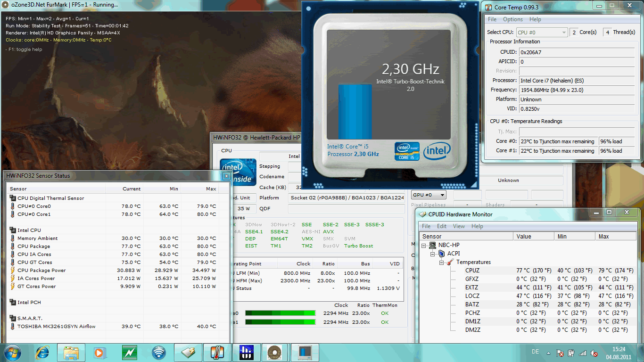Open the Help menu in CPUID Hardware Monitor
This screenshot has height=362, width=644.
pyautogui.click(x=477, y=226)
